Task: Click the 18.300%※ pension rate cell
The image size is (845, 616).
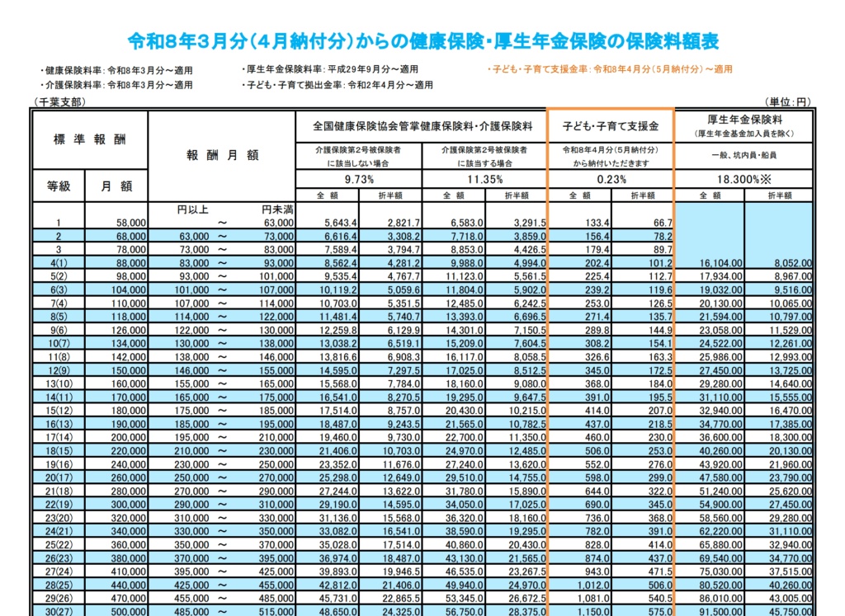Action: (x=744, y=178)
